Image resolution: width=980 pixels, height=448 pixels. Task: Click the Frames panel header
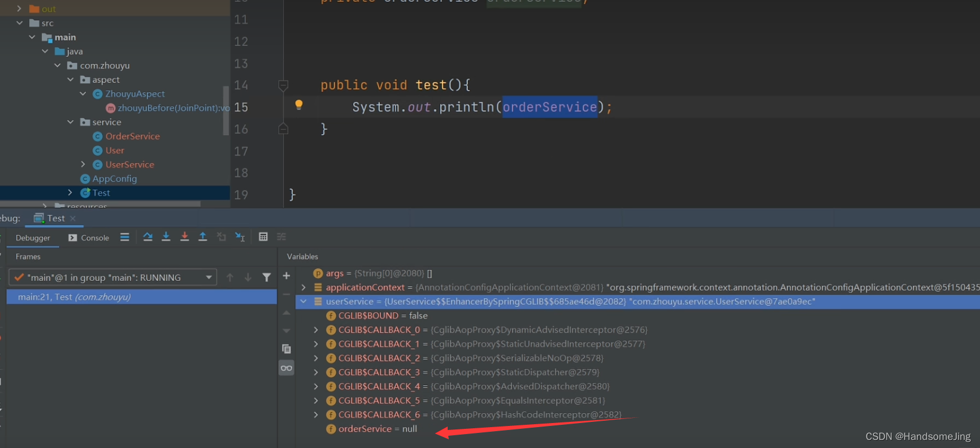coord(28,256)
